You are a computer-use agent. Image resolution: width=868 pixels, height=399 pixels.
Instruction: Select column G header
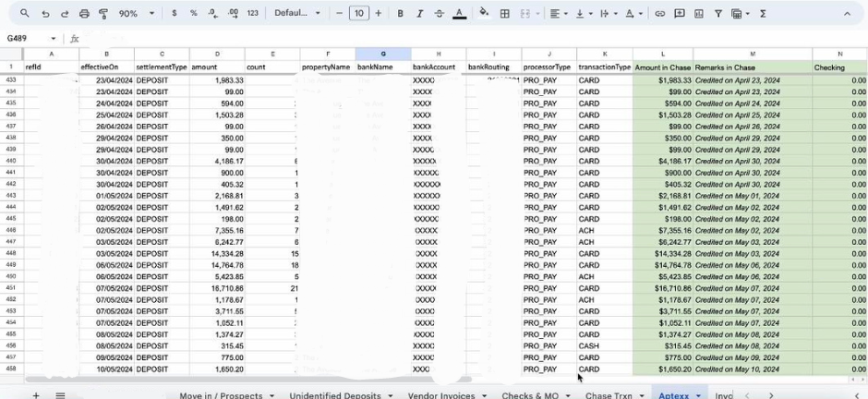pyautogui.click(x=383, y=54)
